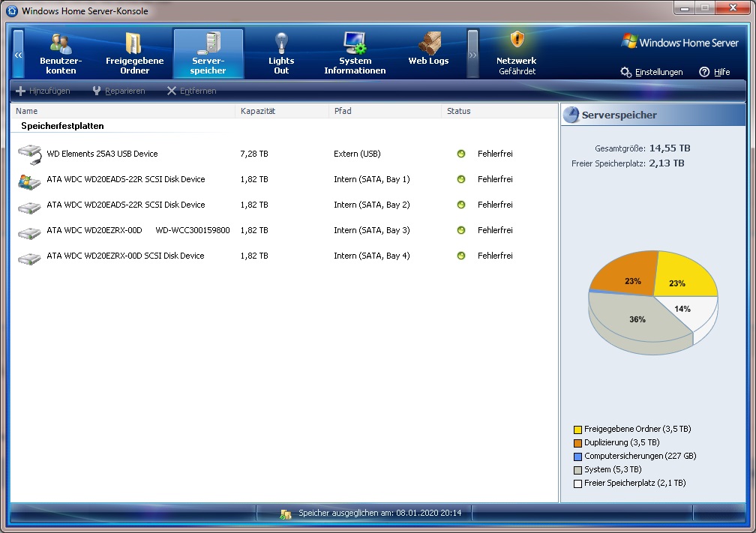Click the Reparieren toolbar button
Image resolution: width=756 pixels, height=533 pixels.
(118, 91)
